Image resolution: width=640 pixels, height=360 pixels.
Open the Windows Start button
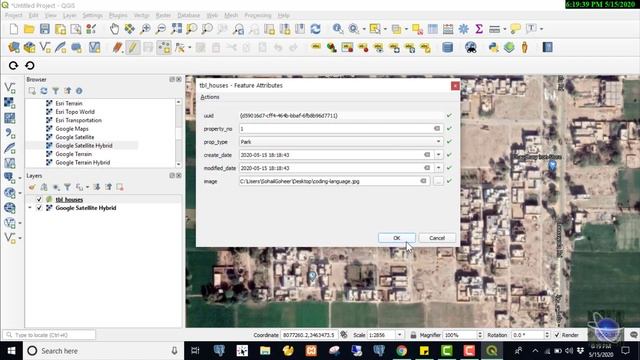[x=11, y=351]
